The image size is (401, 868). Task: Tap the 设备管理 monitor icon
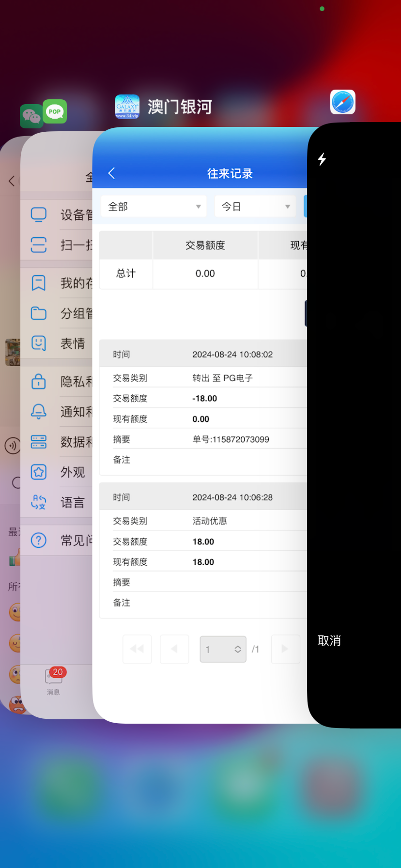(39, 215)
